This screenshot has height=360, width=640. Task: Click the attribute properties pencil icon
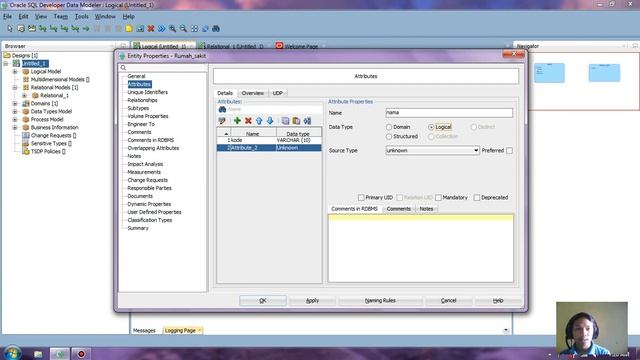(222, 120)
